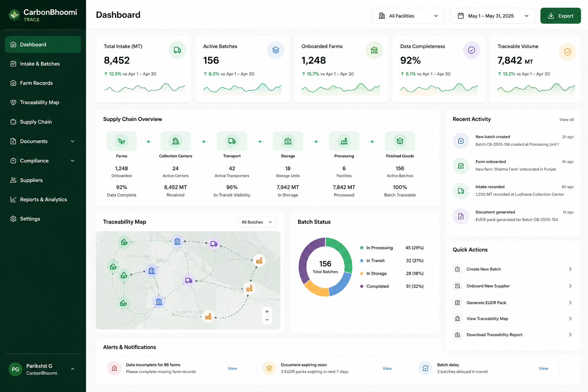Open the Suppliers sidebar page
The width and height of the screenshot is (588, 392).
pos(43,180)
